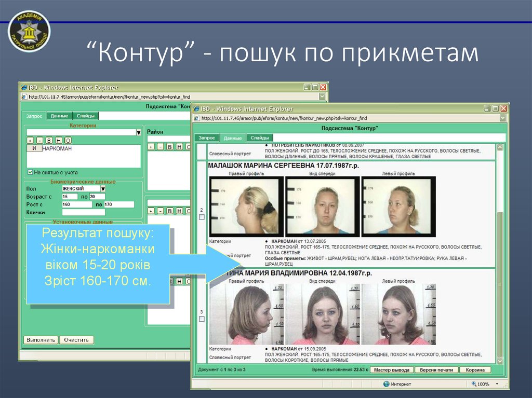
Task: Click the Возраст с field containing 15
Action: pos(70,197)
